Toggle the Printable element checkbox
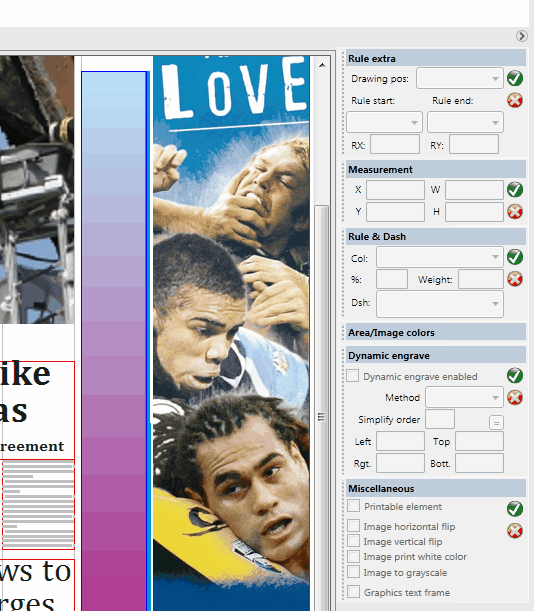The height and width of the screenshot is (611, 534). point(354,506)
